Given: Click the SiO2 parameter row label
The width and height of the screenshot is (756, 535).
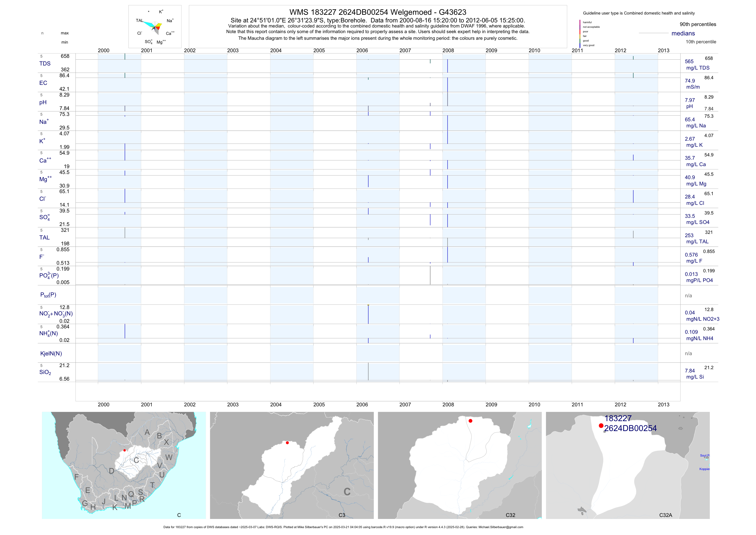Looking at the screenshot, I should pos(45,372).
